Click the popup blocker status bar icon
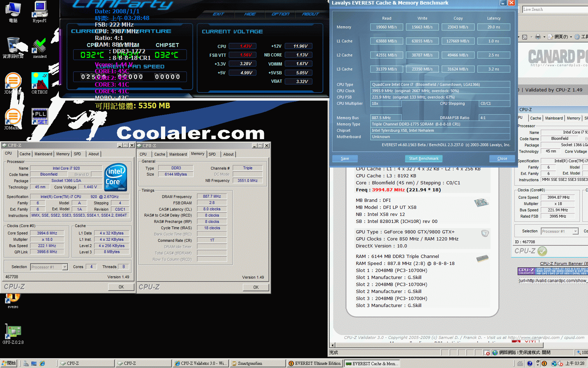588x368 pixels. click(x=487, y=353)
